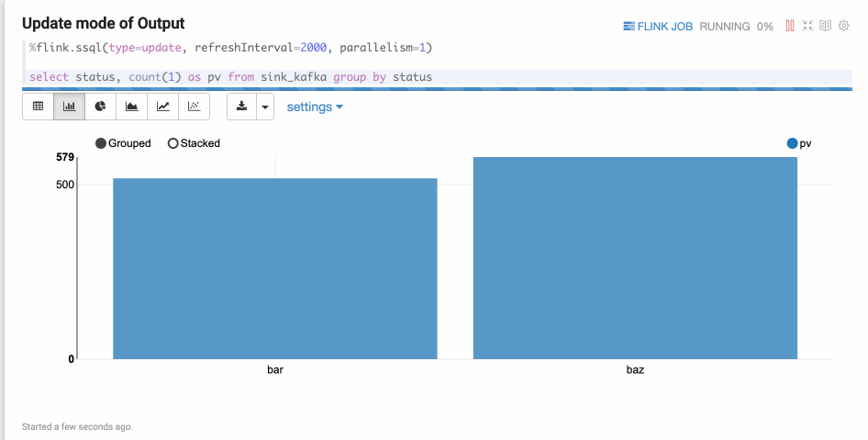The height and width of the screenshot is (440, 868).
Task: Click the bar column in chart
Action: click(x=275, y=268)
